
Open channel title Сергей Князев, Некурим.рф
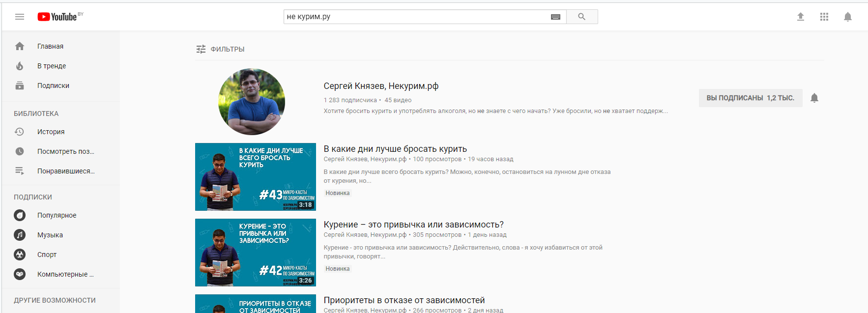tap(381, 86)
